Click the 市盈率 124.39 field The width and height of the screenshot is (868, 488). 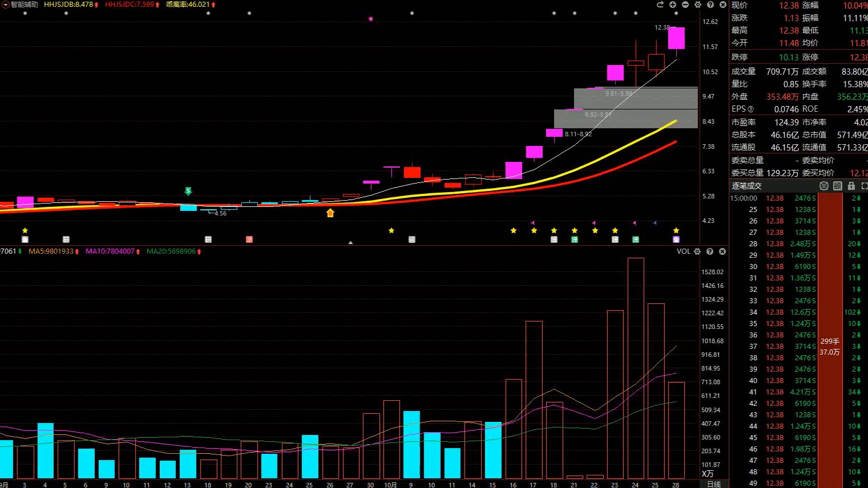pyautogui.click(x=765, y=122)
